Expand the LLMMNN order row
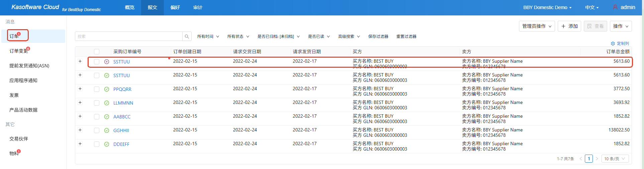The image size is (644, 169). pyautogui.click(x=80, y=103)
